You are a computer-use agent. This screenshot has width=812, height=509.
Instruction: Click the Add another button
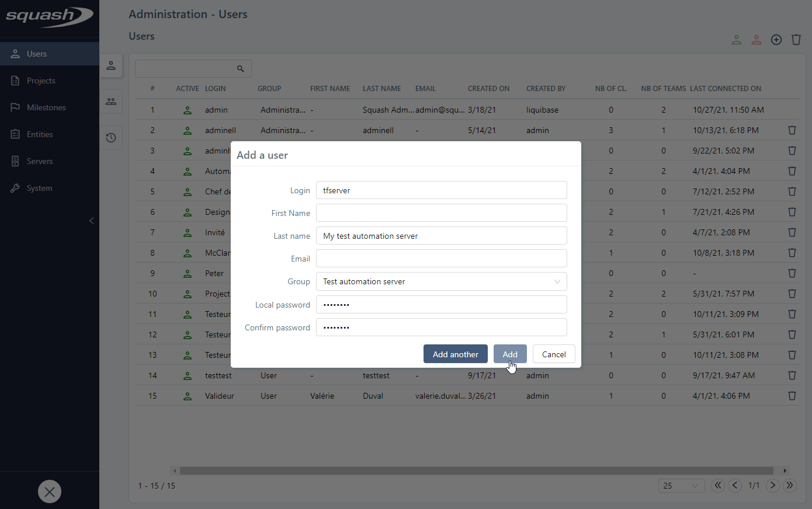pos(455,354)
